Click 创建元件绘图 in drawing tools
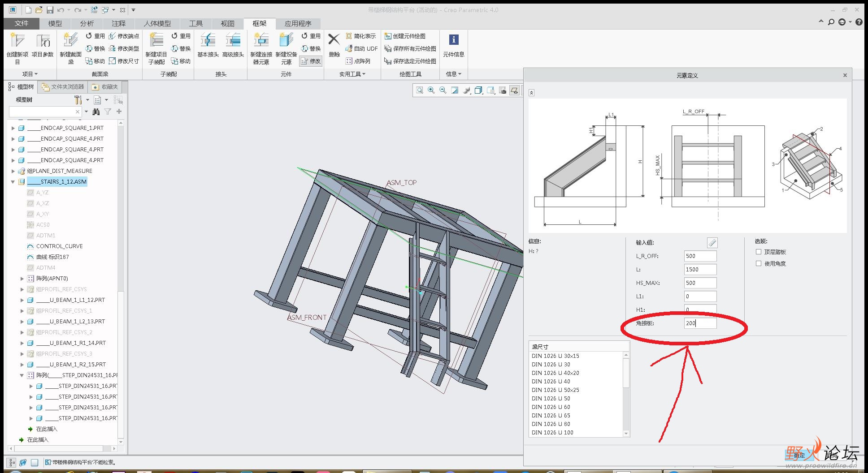 click(405, 36)
